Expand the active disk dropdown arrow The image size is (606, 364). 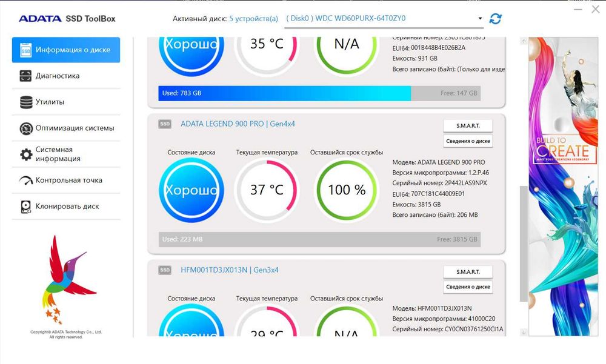[x=480, y=18]
